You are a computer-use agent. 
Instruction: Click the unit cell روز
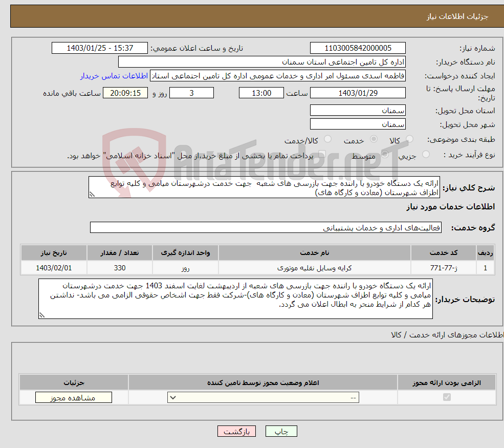[185, 268]
